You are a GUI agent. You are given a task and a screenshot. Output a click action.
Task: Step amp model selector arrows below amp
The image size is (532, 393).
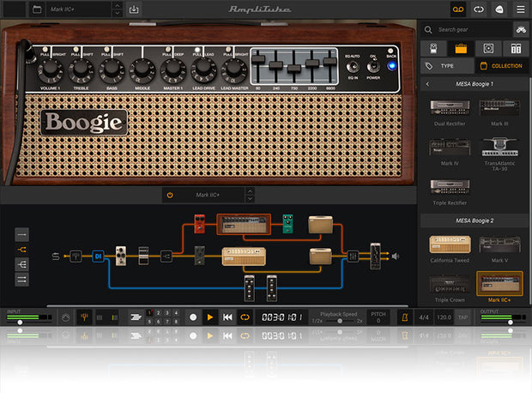(250, 195)
